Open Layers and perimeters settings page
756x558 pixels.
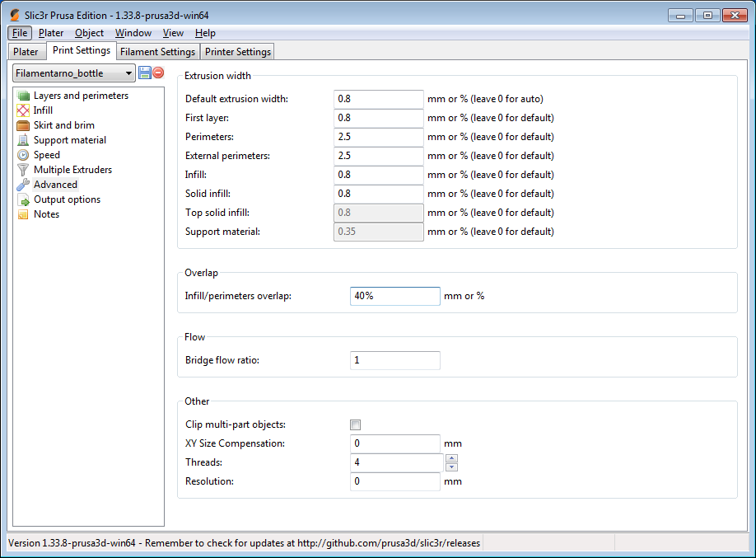[81, 96]
